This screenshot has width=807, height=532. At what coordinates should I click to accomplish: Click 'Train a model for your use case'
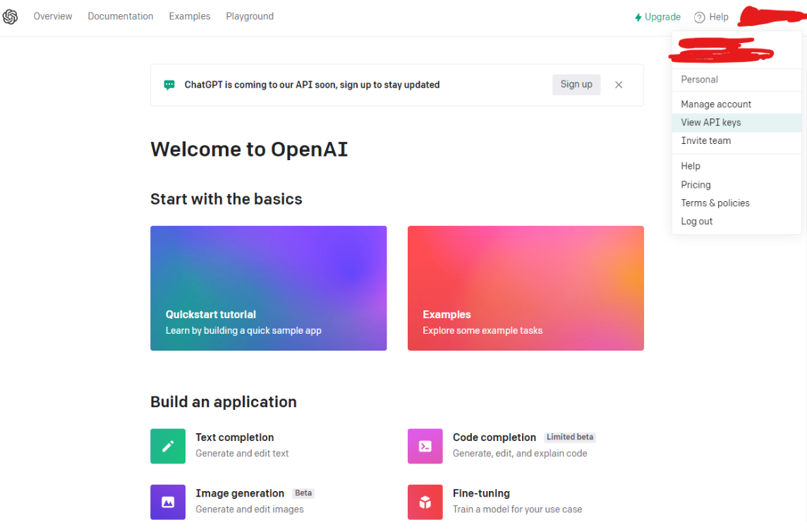(x=517, y=509)
